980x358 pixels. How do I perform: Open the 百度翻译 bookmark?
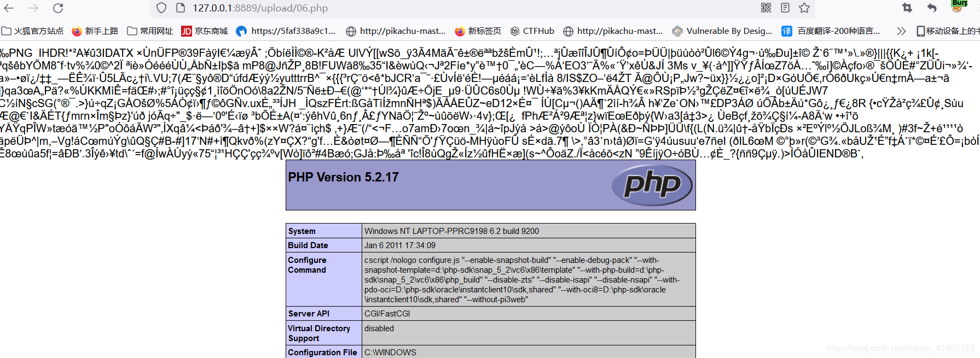[831, 31]
